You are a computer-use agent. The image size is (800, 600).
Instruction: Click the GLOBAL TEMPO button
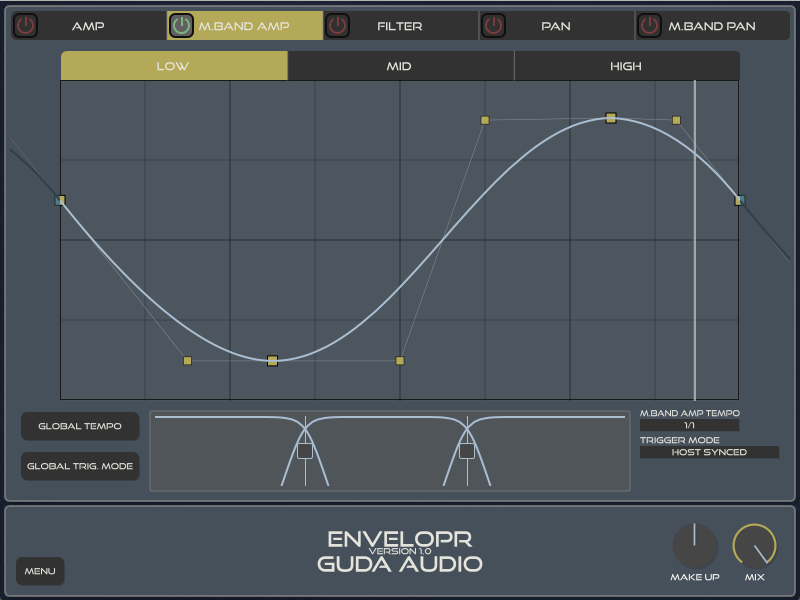(x=80, y=426)
